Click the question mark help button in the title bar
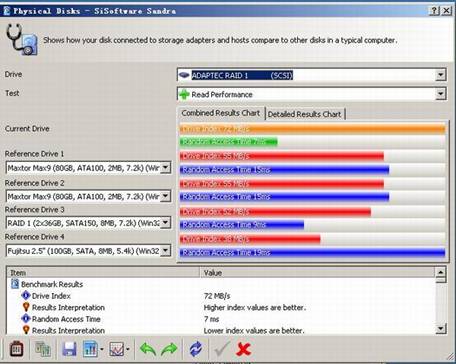This screenshot has height=364, width=456. click(x=434, y=11)
